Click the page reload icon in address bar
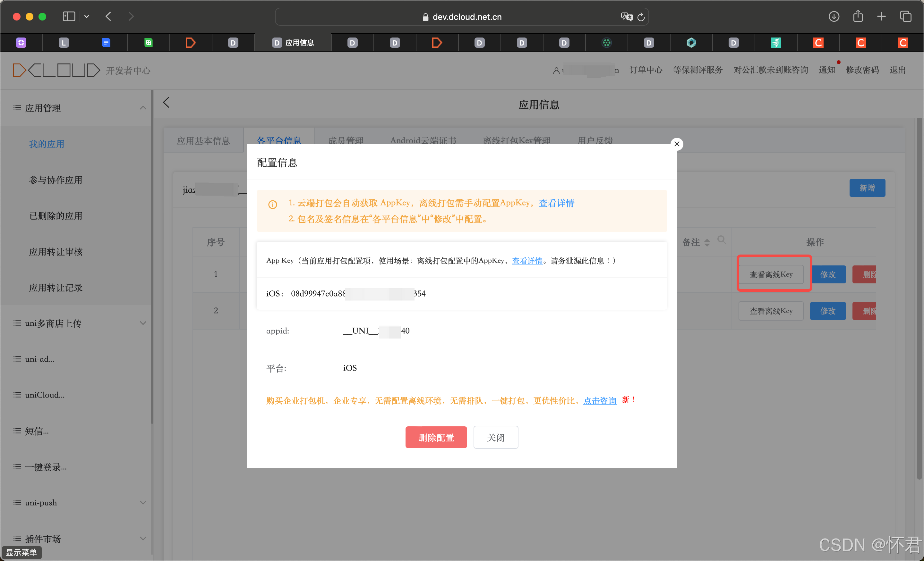This screenshot has width=924, height=561. coord(641,17)
